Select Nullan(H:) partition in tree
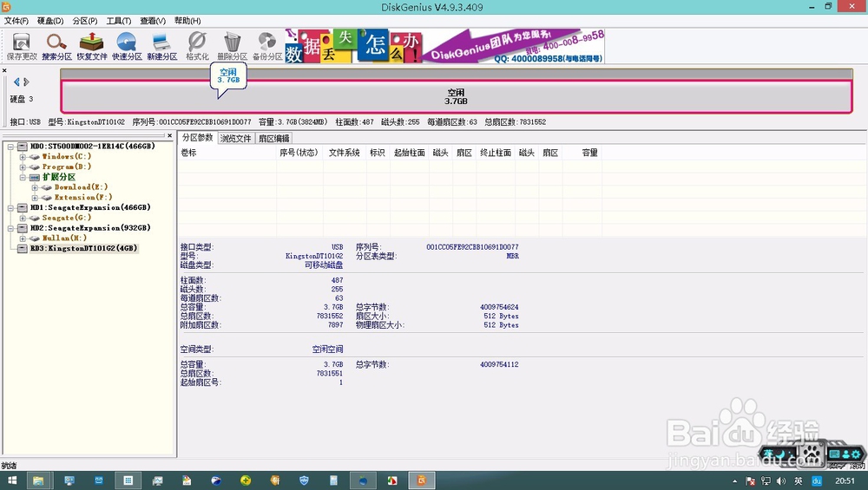The image size is (868, 490). [64, 238]
